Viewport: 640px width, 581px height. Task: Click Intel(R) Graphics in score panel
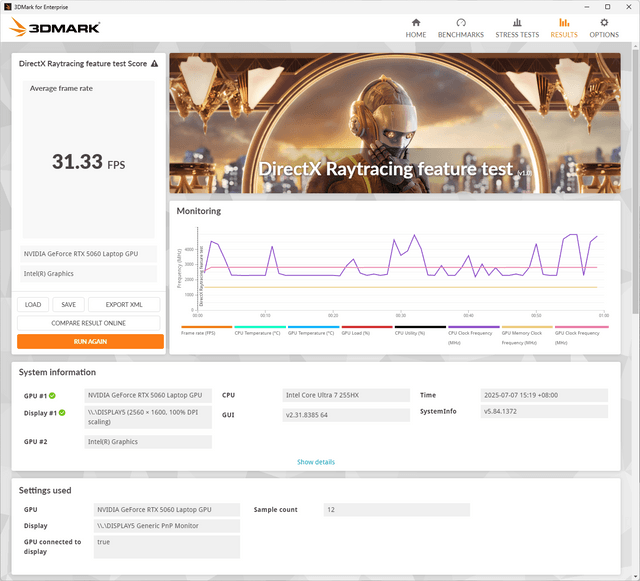click(89, 274)
